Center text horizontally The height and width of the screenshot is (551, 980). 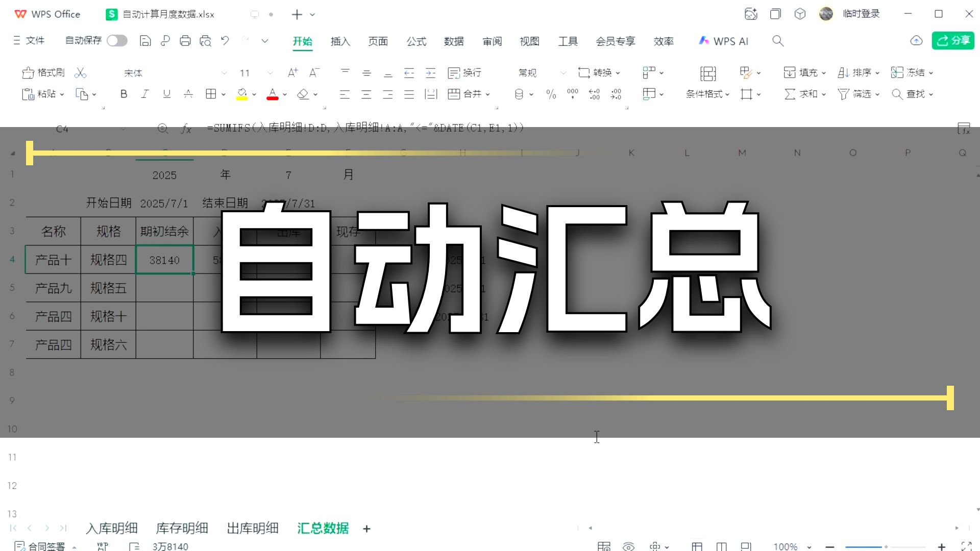366,94
